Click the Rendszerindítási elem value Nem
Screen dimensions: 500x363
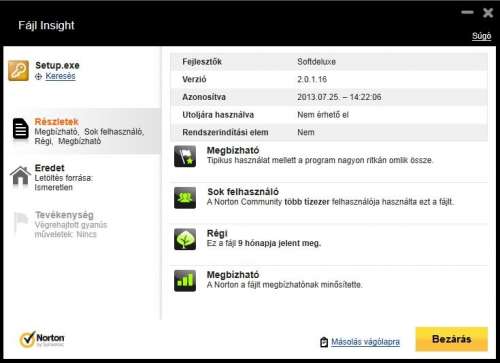[x=306, y=132]
